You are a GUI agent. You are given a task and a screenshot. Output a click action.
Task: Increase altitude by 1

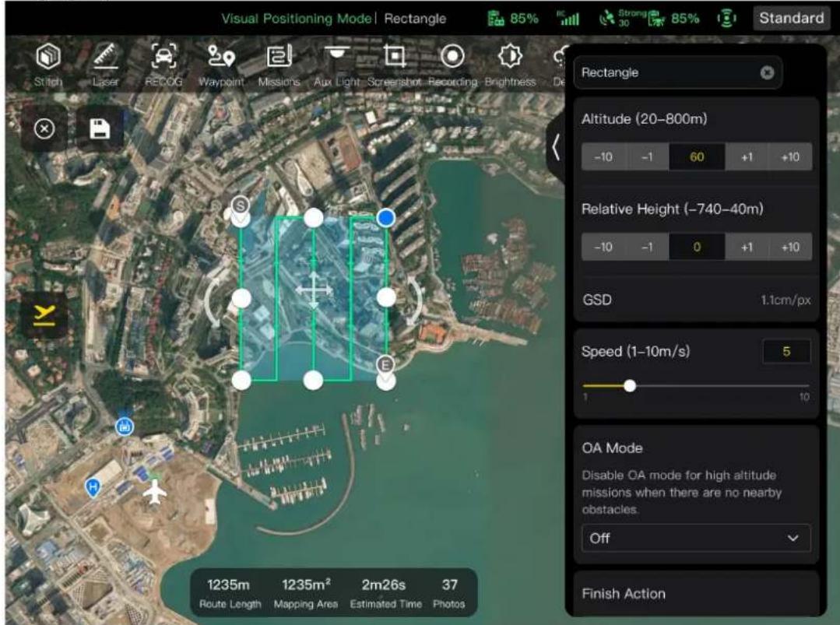pos(747,157)
